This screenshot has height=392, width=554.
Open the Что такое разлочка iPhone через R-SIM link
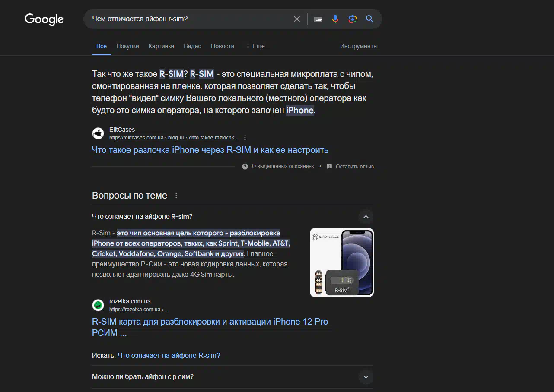(x=210, y=150)
